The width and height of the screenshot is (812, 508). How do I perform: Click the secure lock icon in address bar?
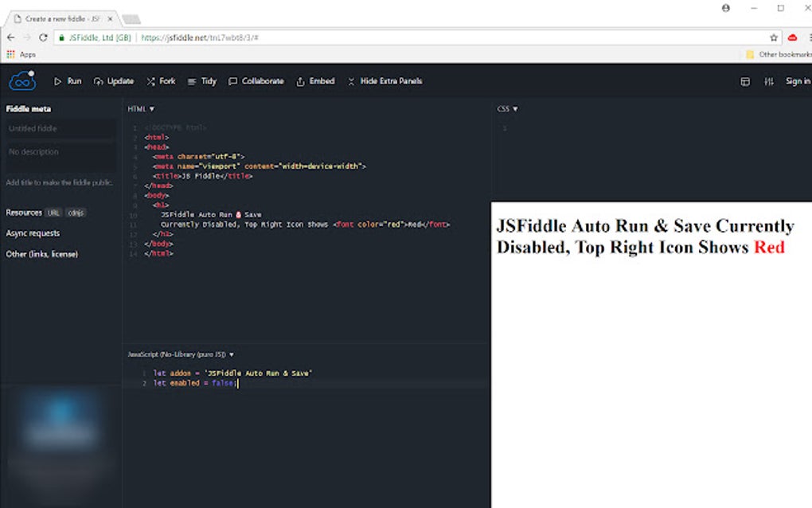tap(61, 37)
